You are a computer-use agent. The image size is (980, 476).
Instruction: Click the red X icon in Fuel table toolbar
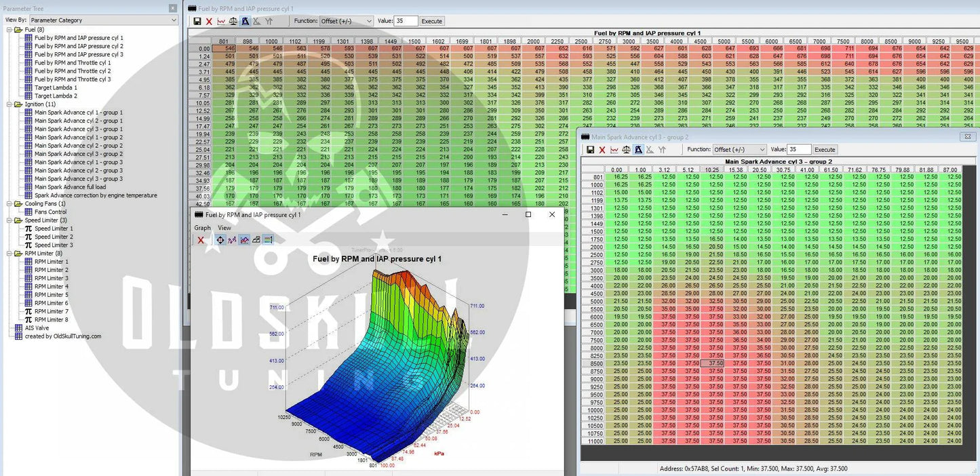[209, 21]
